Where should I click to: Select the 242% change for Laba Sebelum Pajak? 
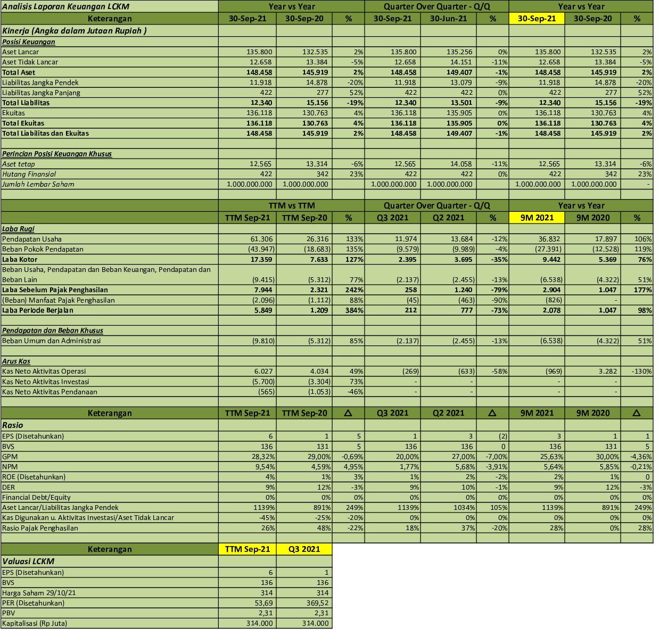point(355,290)
